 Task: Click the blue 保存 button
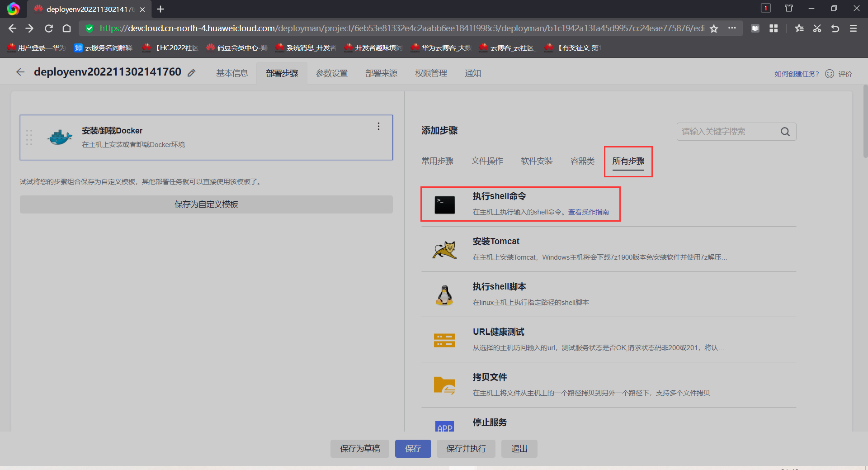(x=413, y=449)
